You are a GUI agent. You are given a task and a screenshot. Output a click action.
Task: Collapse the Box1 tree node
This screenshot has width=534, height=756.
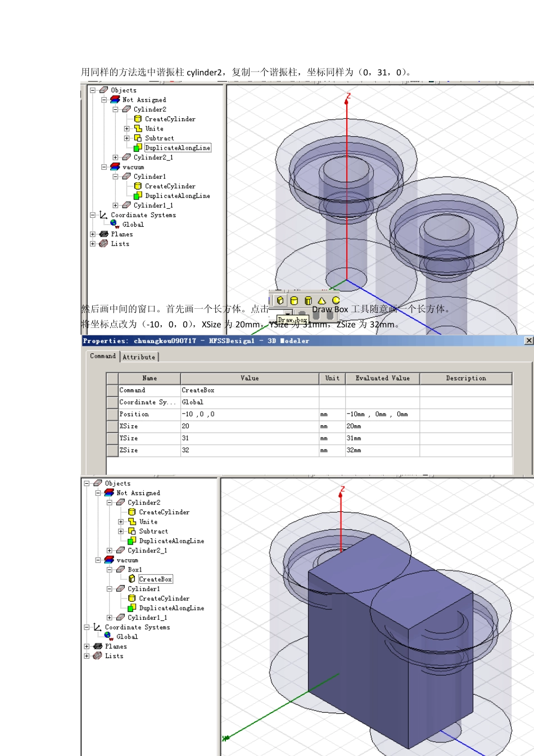coord(110,569)
